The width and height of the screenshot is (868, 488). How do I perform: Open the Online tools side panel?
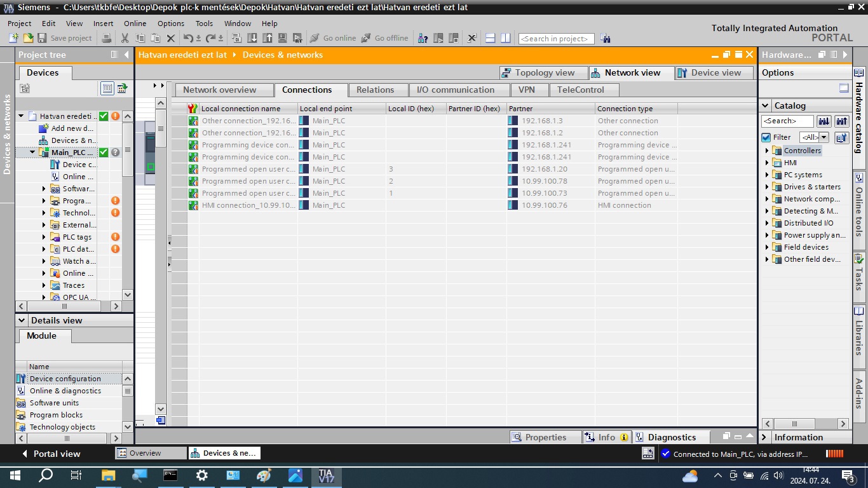click(x=859, y=205)
